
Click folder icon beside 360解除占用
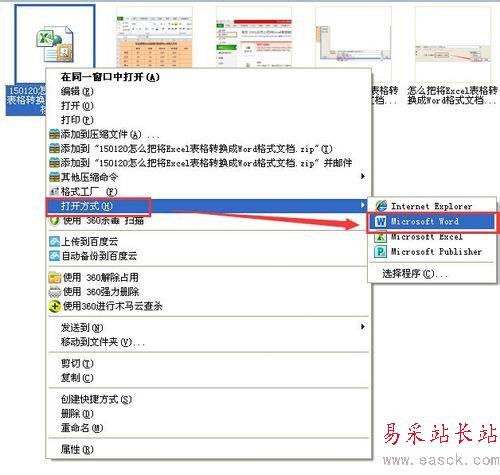click(x=55, y=277)
